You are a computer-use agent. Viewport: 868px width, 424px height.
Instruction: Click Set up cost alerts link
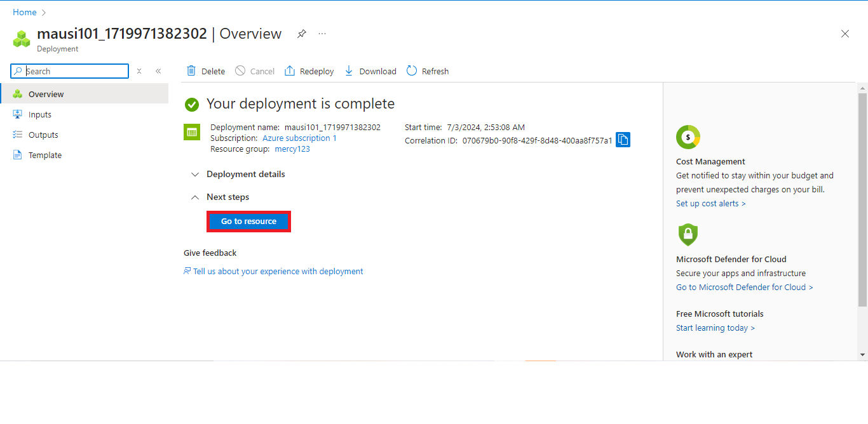[711, 203]
